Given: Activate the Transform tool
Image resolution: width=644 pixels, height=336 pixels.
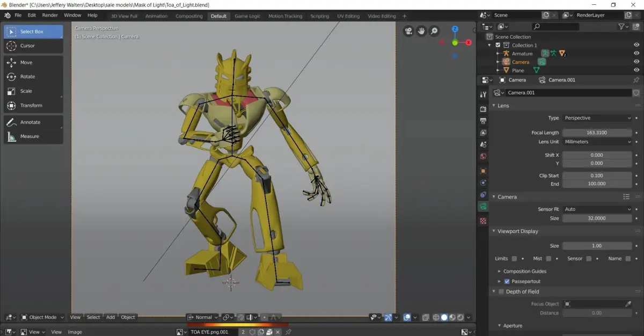Looking at the screenshot, I should point(34,106).
